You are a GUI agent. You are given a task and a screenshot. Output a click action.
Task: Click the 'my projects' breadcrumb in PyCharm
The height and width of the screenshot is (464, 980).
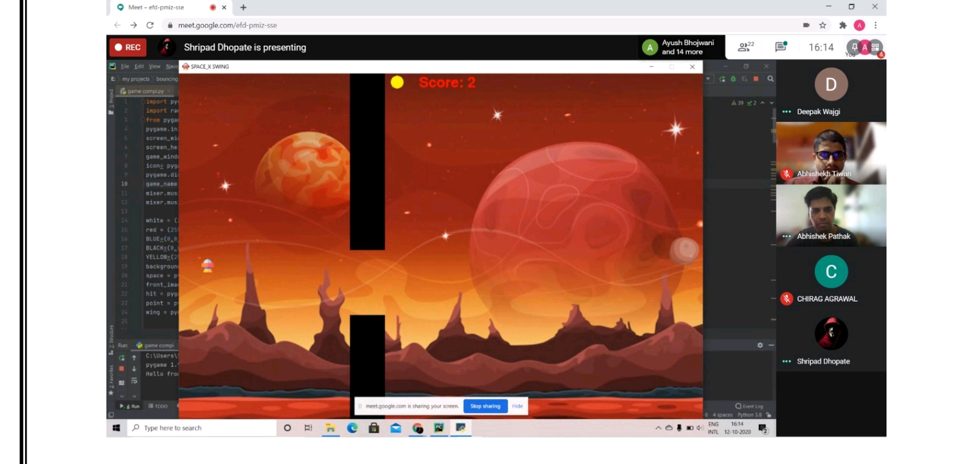click(136, 79)
